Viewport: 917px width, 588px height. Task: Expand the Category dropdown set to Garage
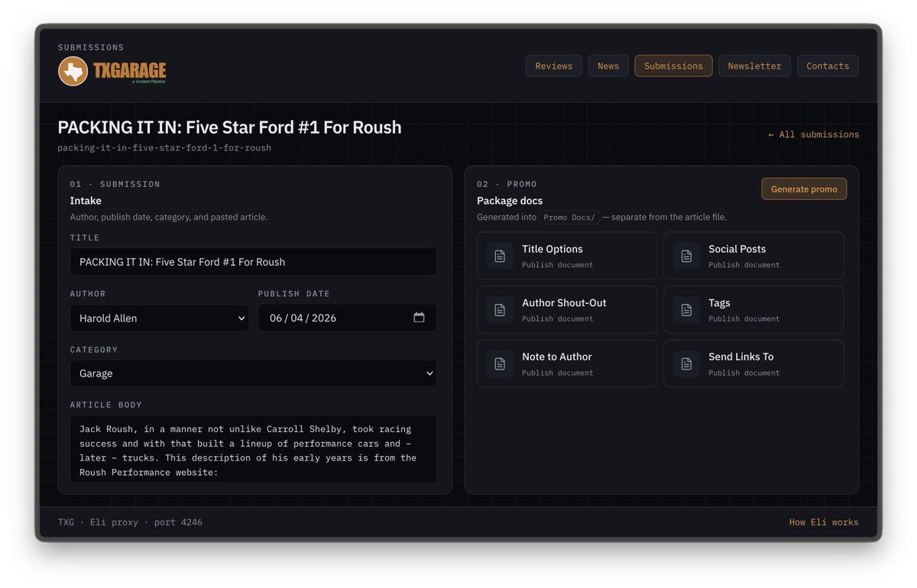click(x=253, y=373)
